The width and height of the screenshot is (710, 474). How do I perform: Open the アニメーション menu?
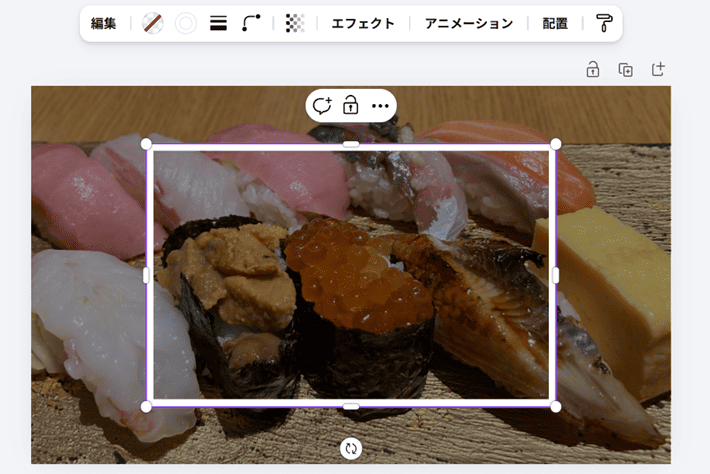tap(469, 23)
